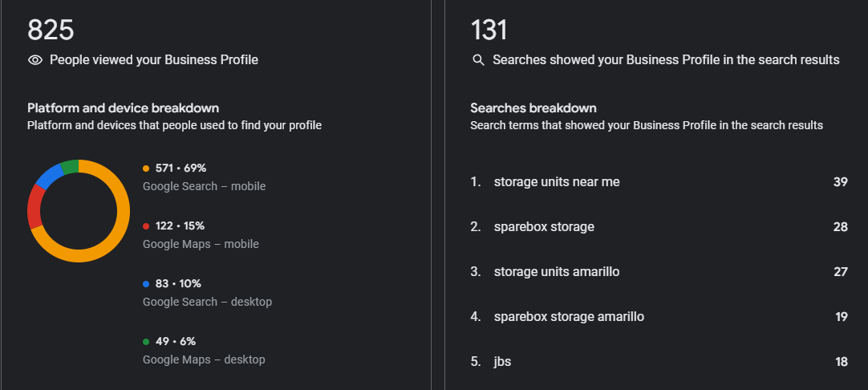
Task: Click the 'Searches breakdown' heading
Action: coord(533,108)
